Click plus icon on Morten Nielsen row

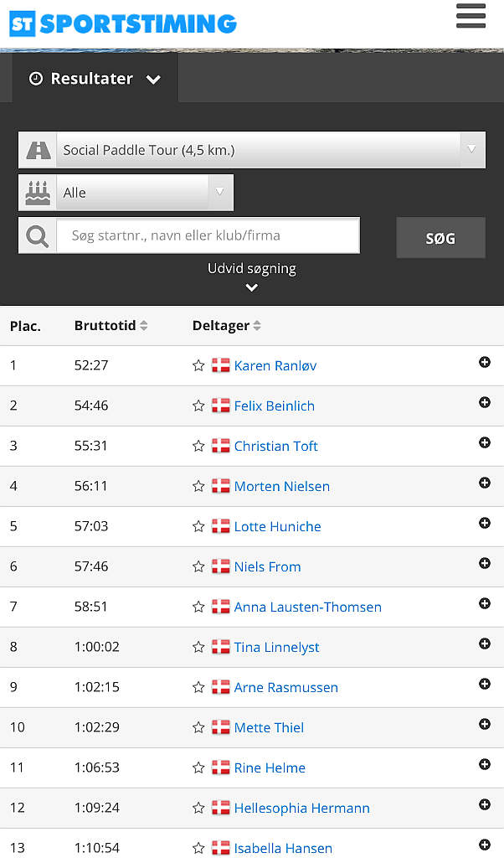coord(484,483)
